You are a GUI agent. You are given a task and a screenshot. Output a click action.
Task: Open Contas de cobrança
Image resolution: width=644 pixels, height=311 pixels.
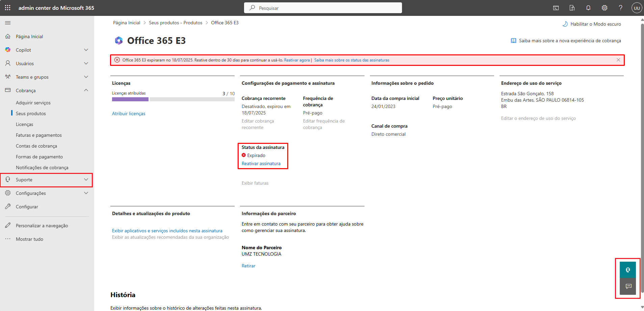tap(36, 146)
